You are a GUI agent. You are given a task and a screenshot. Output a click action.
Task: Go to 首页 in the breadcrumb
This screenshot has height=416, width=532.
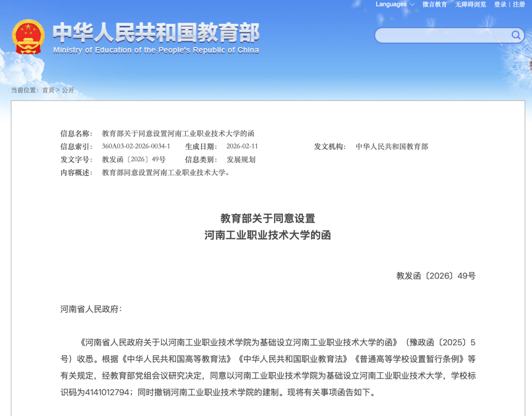click(x=48, y=90)
